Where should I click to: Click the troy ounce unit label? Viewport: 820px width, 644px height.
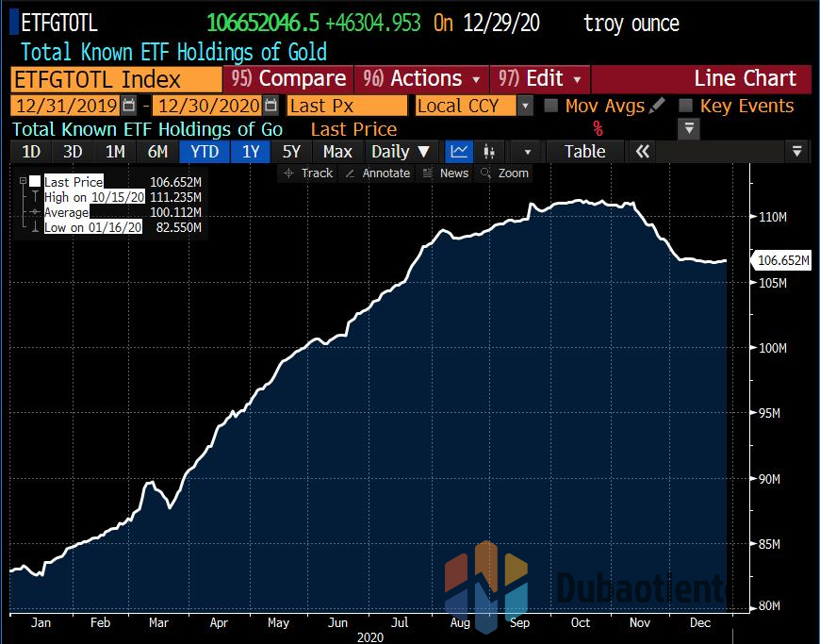click(631, 24)
